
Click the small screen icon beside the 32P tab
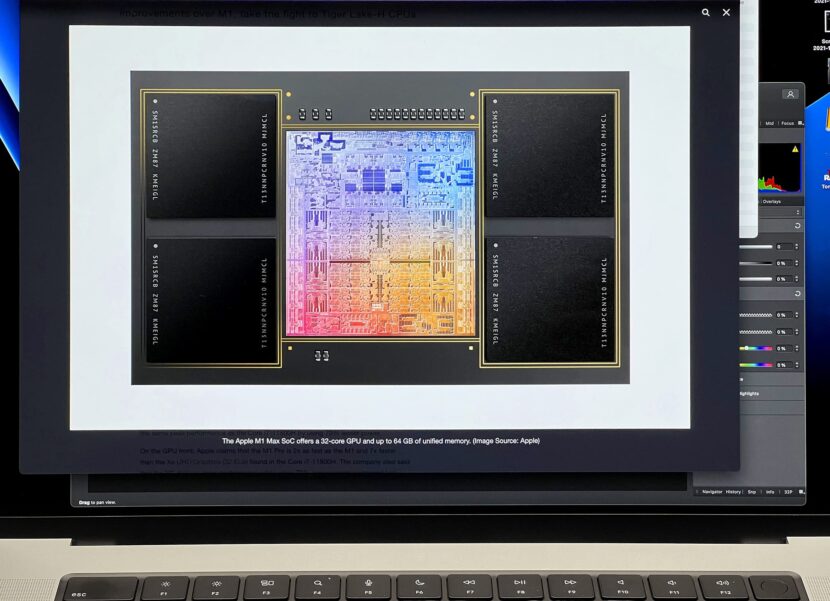(x=800, y=491)
